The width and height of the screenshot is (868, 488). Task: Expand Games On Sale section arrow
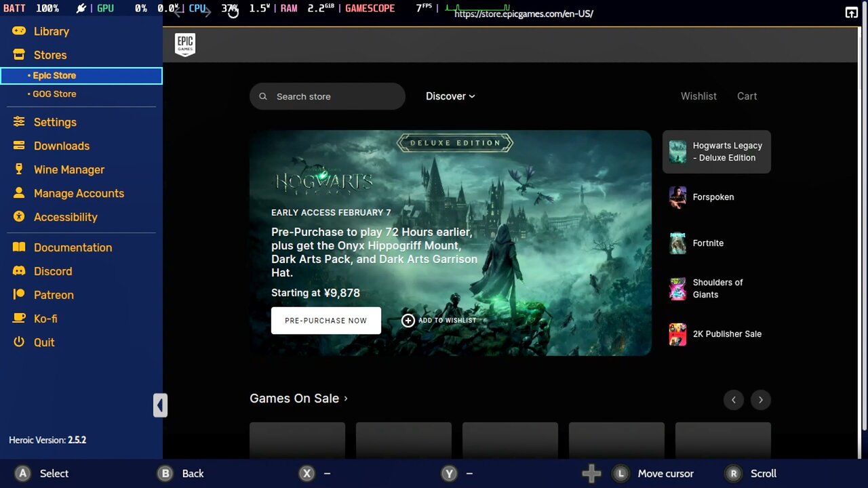pos(346,399)
